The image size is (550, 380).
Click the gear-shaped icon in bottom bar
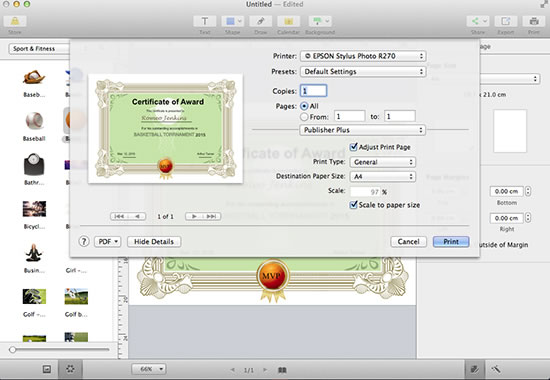tap(70, 369)
